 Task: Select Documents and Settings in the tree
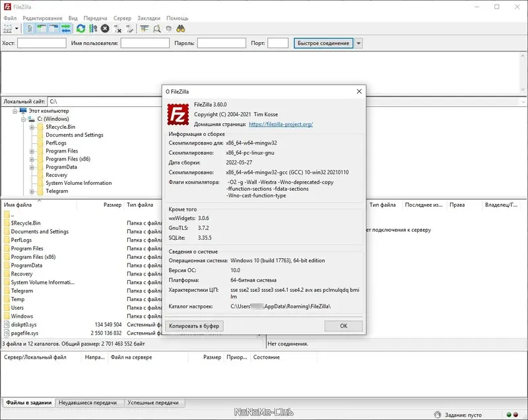tap(75, 135)
